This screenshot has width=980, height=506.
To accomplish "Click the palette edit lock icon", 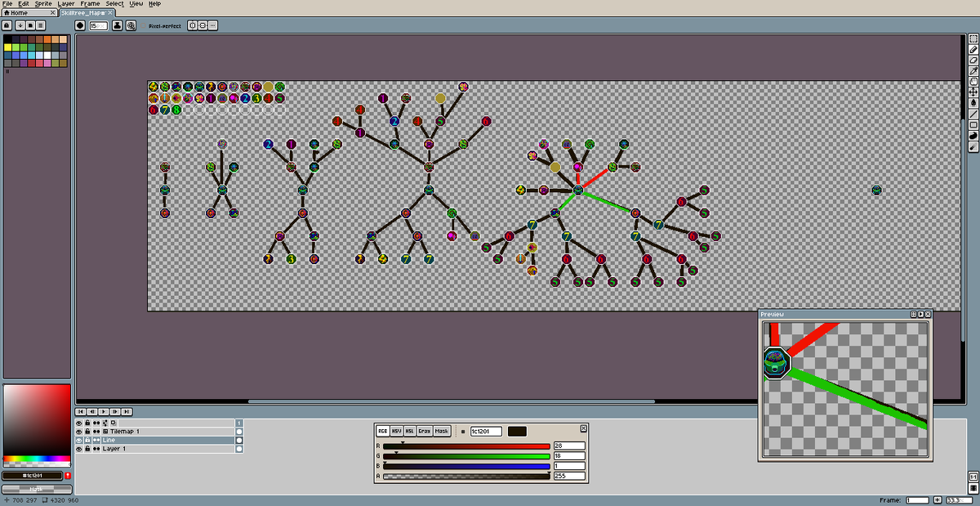I will tap(7, 25).
